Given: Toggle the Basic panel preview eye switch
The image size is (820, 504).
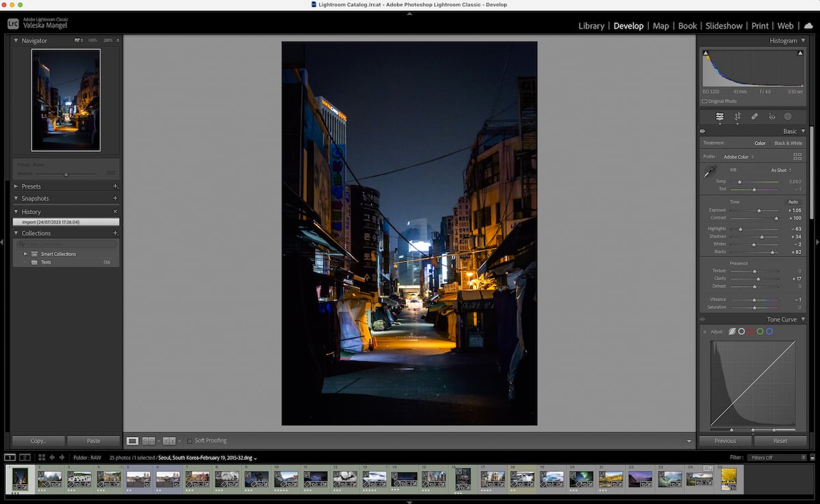Looking at the screenshot, I should pos(702,130).
